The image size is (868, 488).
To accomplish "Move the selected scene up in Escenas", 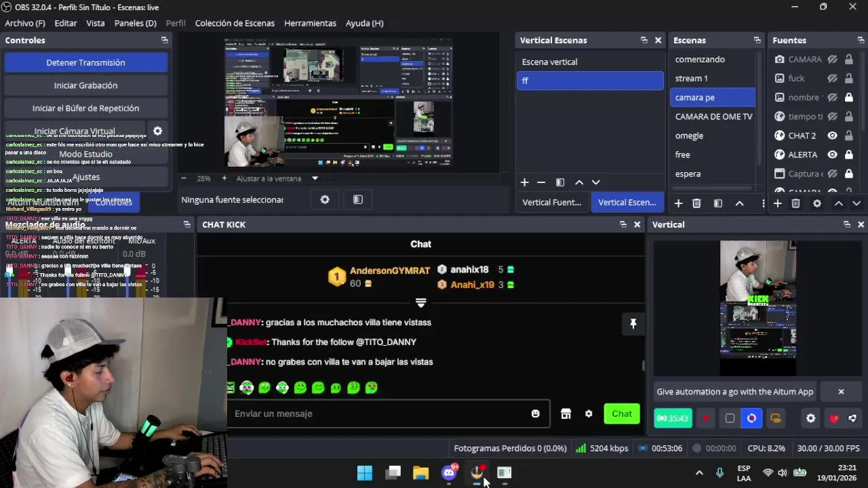I will click(740, 203).
